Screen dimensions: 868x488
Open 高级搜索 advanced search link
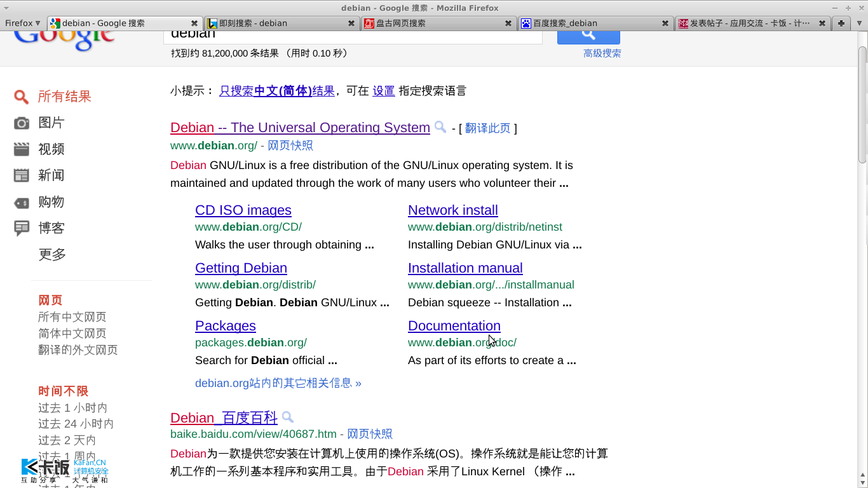602,53
